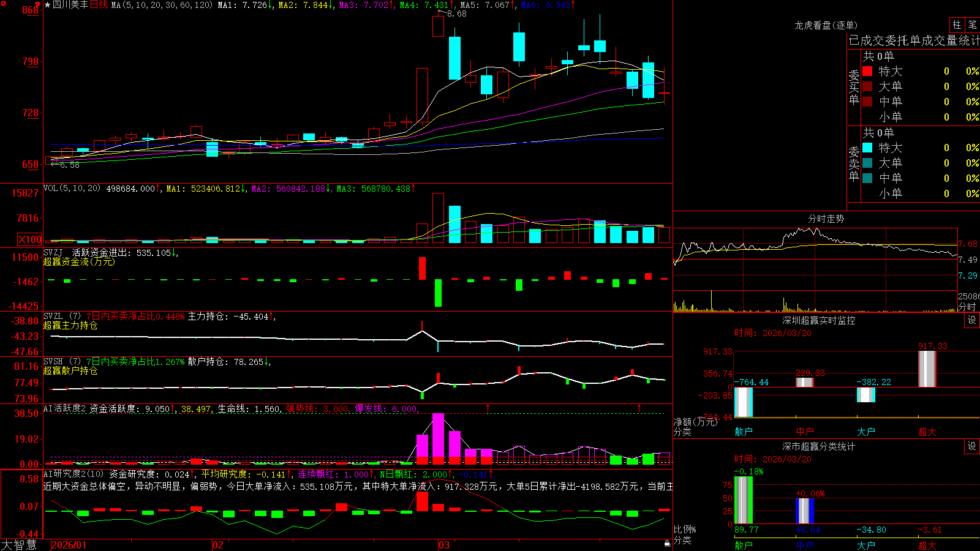Click the 超赢散户持仓 label
The image size is (980, 551).
70,370
